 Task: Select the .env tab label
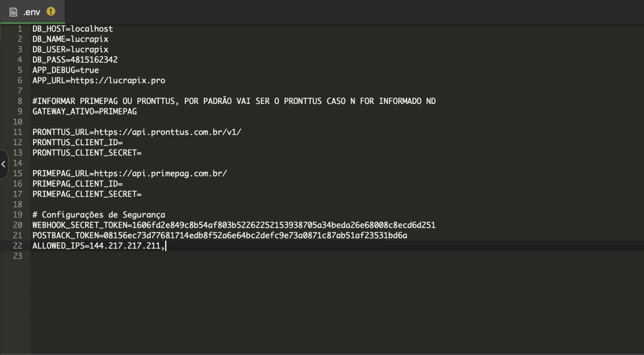coord(32,12)
